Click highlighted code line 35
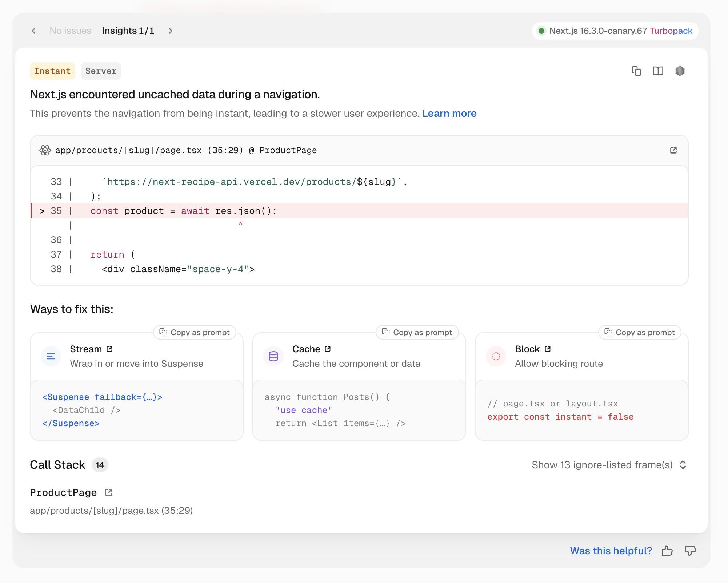Viewport: 728px width, 583px height. (x=360, y=211)
